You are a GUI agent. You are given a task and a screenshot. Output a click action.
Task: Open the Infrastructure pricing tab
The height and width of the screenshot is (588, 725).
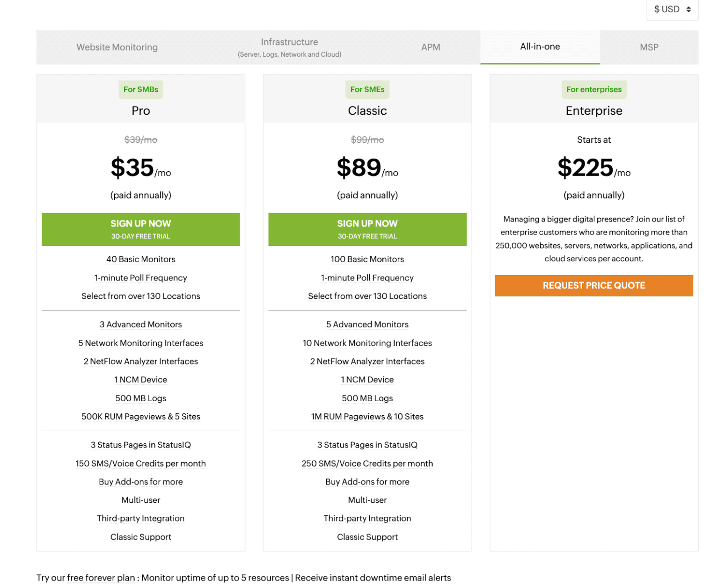click(289, 47)
